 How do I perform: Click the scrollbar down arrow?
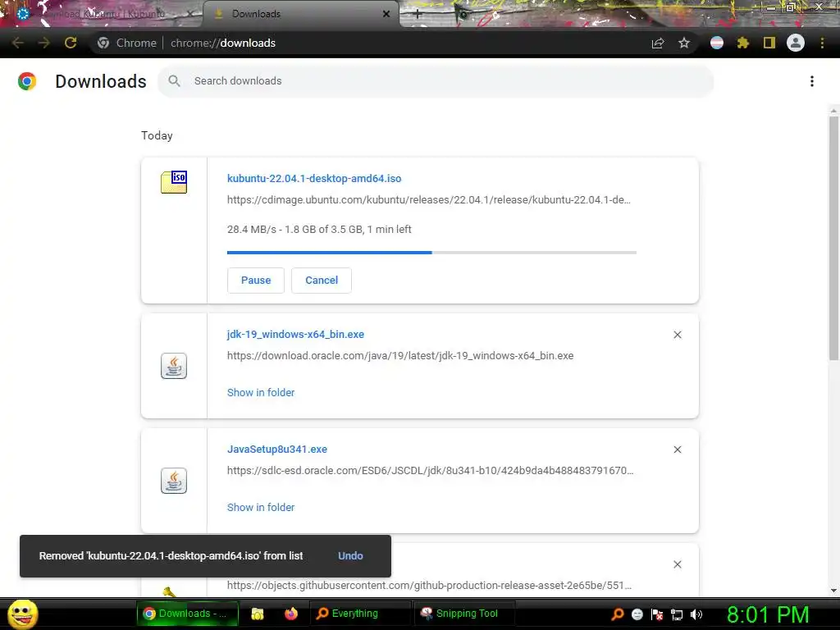pyautogui.click(x=833, y=591)
